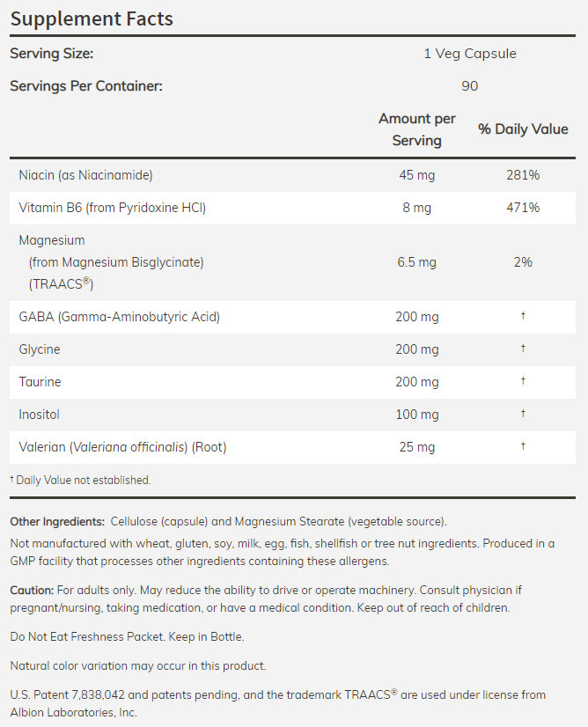Click the 100 mg Inositol amount
The height and width of the screenshot is (727, 588).
point(416,415)
